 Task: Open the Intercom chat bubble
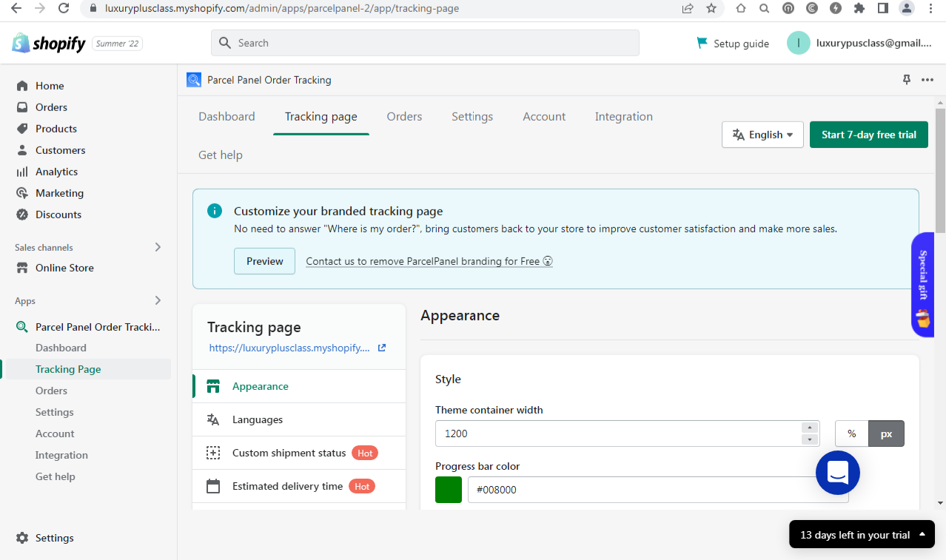pos(838,473)
